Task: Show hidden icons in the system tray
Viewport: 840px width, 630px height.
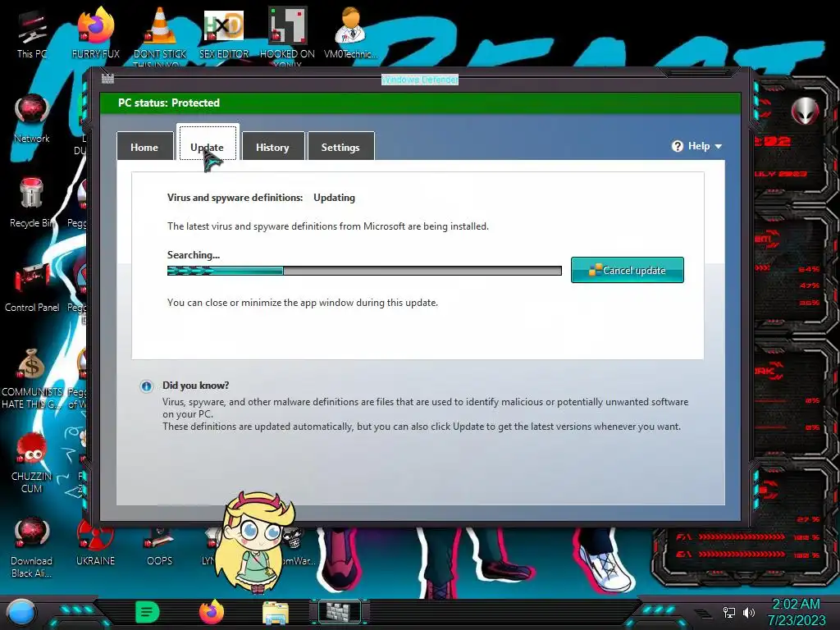Action: click(703, 614)
